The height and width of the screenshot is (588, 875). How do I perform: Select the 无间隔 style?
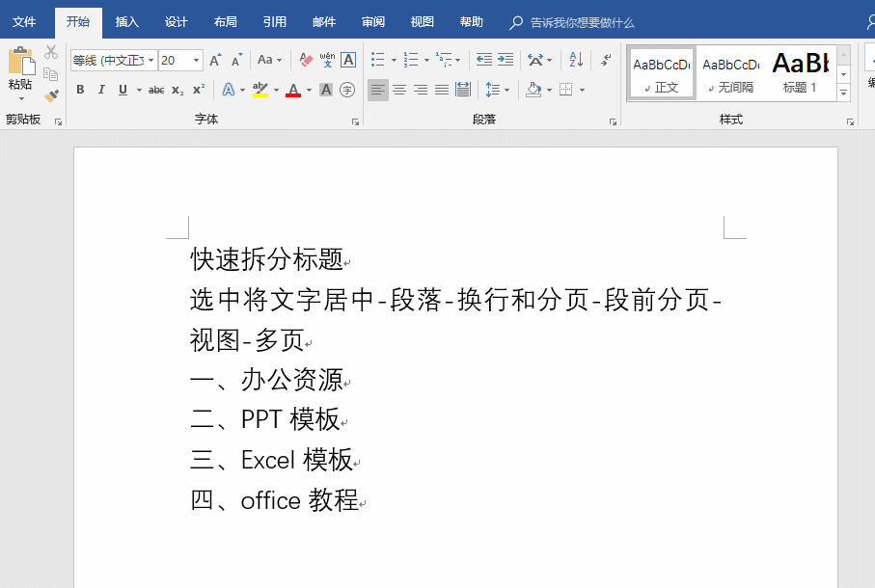(731, 73)
